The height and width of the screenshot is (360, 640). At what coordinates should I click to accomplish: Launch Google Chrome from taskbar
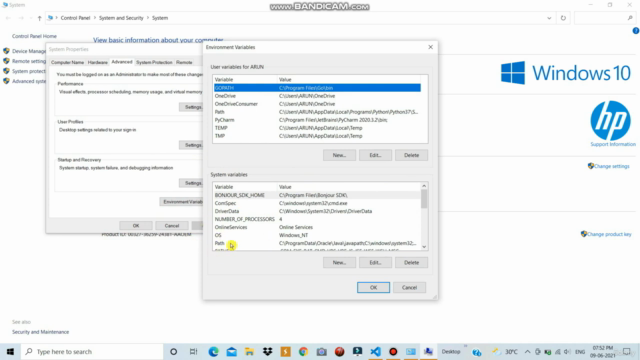tap(303, 351)
